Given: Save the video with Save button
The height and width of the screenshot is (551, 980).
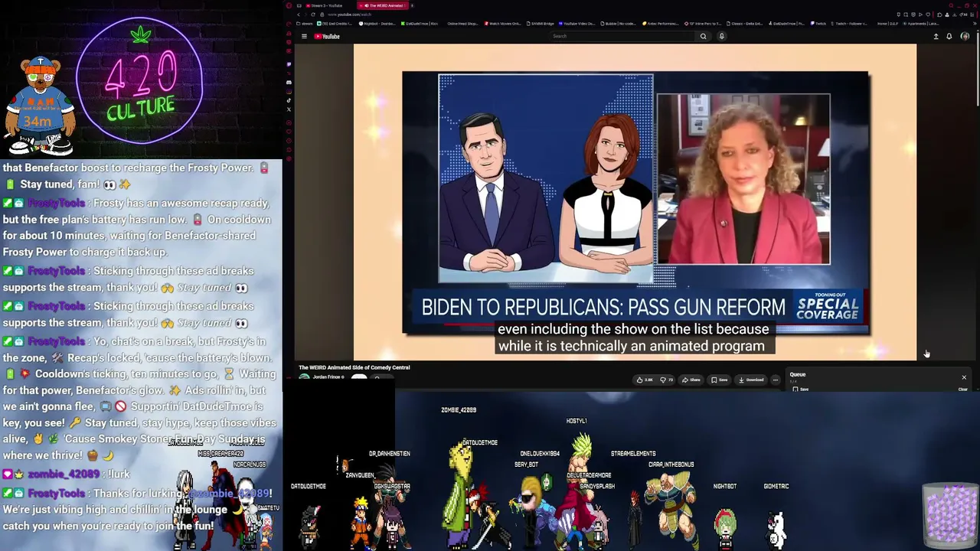Looking at the screenshot, I should coord(720,380).
